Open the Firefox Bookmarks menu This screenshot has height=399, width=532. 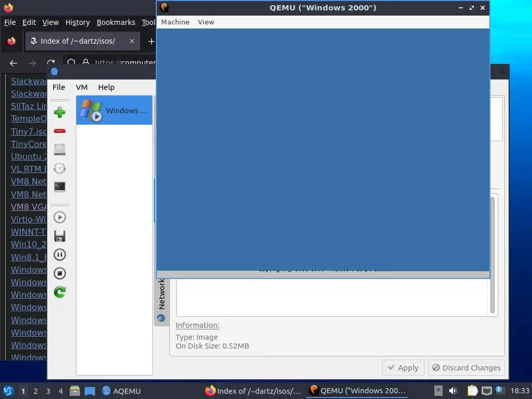116,22
